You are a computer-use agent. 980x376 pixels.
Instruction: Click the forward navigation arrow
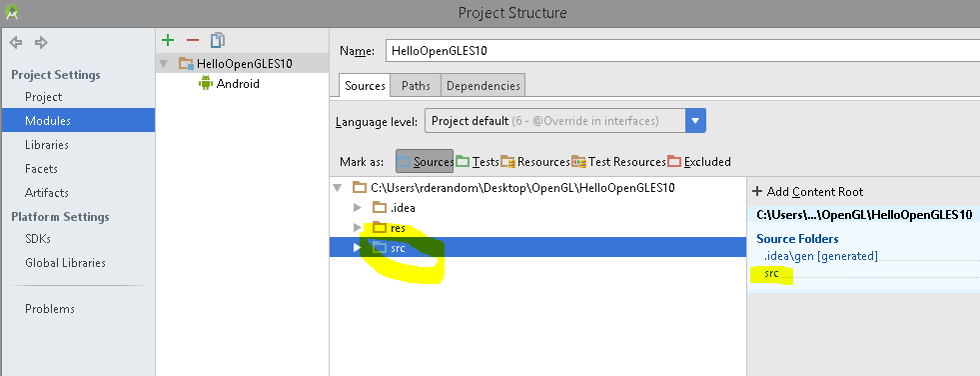[x=41, y=43]
